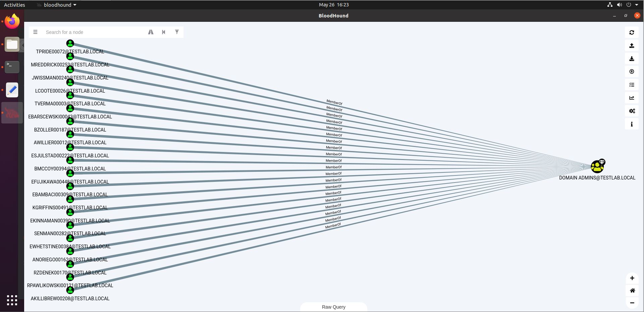
Task: Select the BZOLLER00187 user node icon
Action: 70,121
